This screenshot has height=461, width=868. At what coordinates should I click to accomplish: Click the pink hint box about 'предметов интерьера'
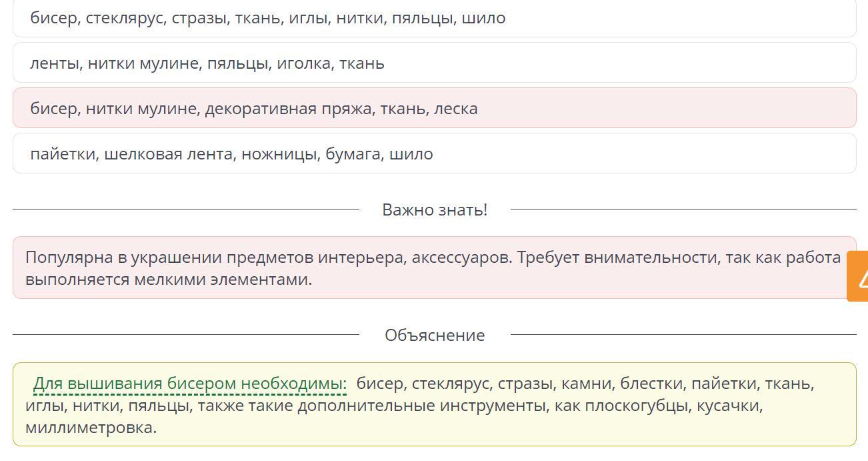pos(433,268)
